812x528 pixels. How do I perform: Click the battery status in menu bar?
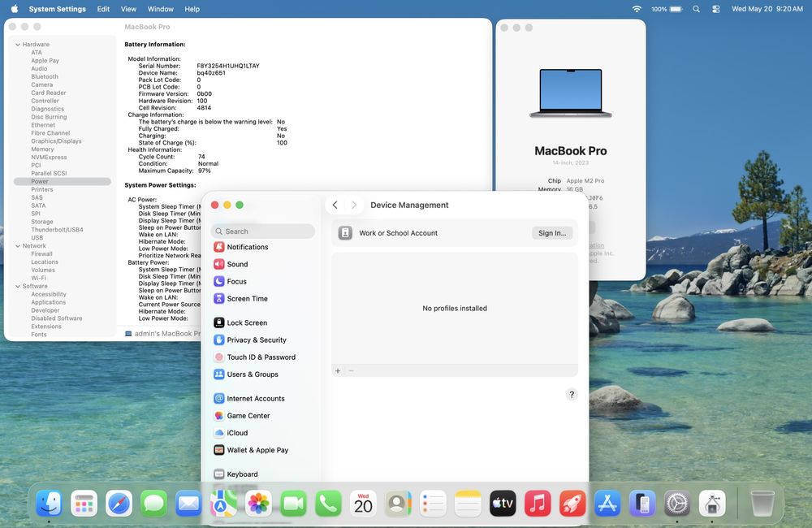667,9
